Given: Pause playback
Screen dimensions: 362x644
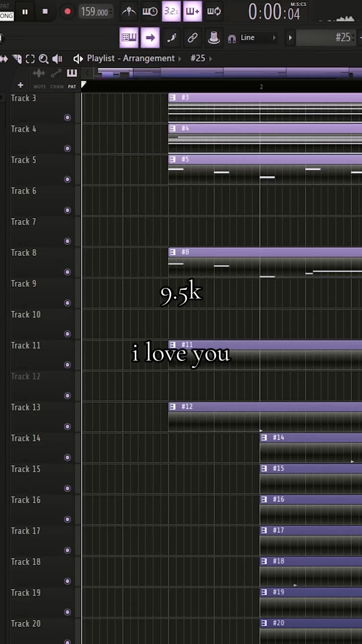Looking at the screenshot, I should pyautogui.click(x=25, y=12).
